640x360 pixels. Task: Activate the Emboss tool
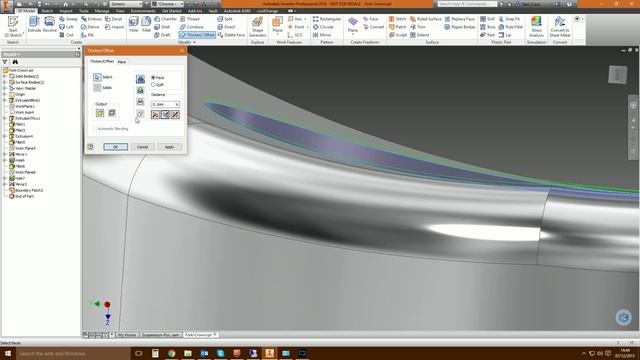pyautogui.click(x=91, y=19)
